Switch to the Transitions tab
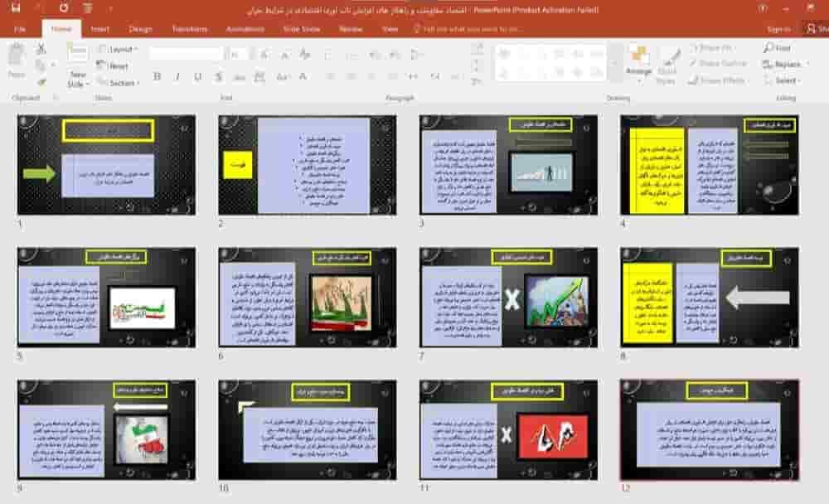Screen dimensions: 829x504 pos(189,29)
